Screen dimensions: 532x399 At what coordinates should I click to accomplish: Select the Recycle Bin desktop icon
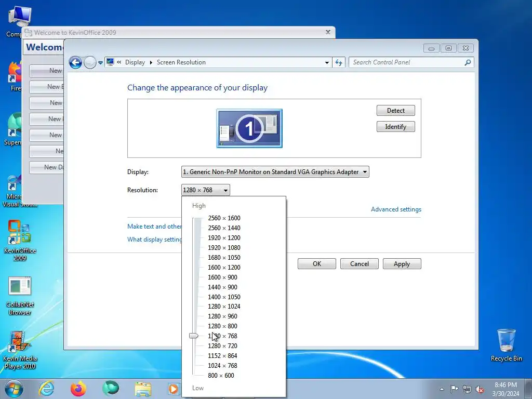(506, 345)
